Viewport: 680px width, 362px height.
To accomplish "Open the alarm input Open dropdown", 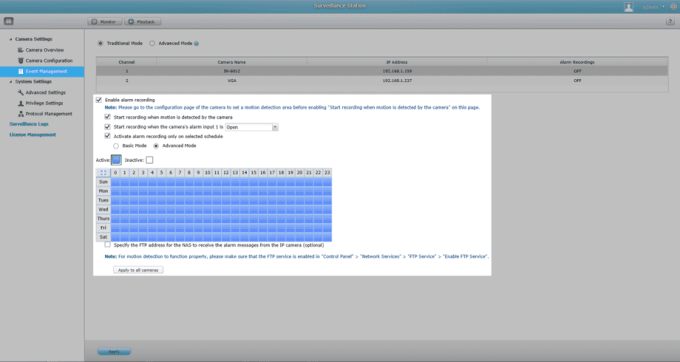I will (252, 127).
